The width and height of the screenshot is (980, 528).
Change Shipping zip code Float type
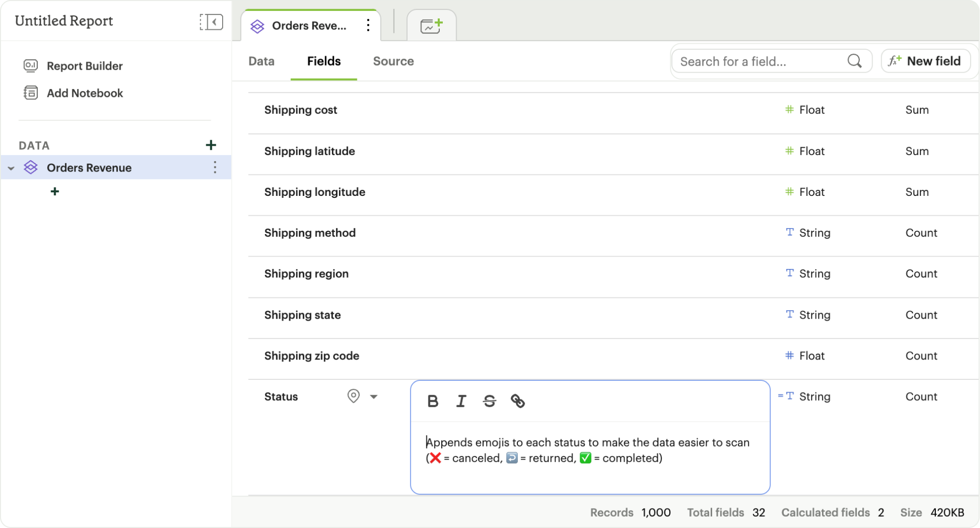click(x=805, y=355)
